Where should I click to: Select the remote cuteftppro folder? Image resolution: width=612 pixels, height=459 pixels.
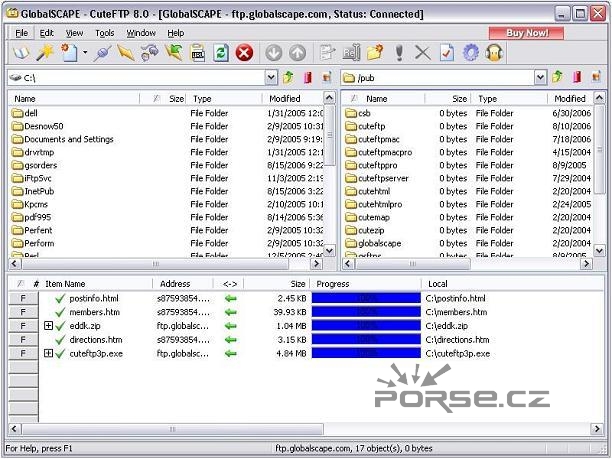tap(371, 165)
